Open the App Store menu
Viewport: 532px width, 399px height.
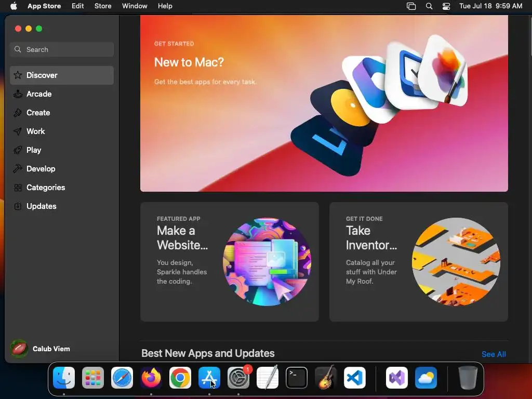(x=44, y=6)
